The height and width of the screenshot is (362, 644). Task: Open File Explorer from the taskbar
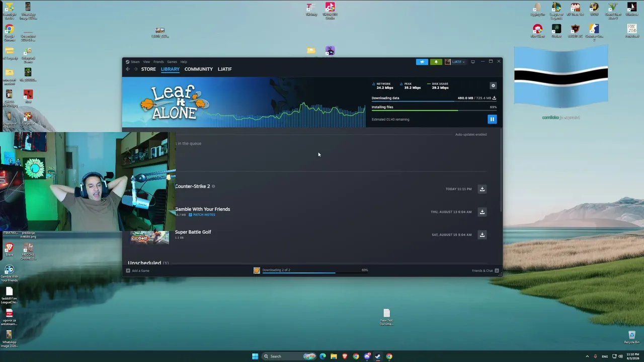(x=334, y=356)
